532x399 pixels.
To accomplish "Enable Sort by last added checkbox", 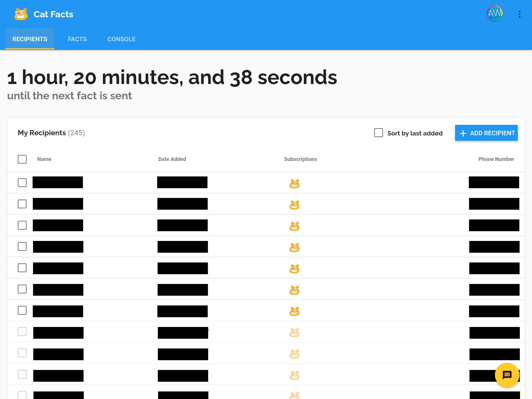I will click(378, 133).
